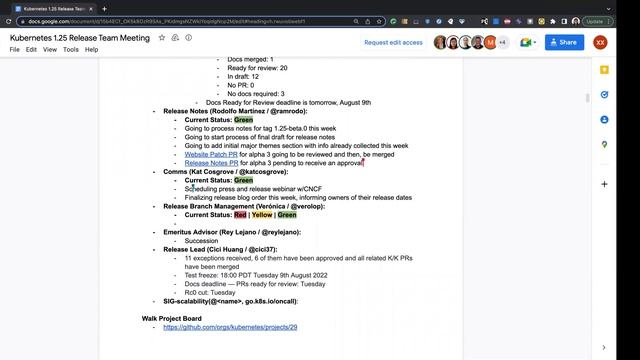
Task: Click the first collaborator avatar photo
Action: pos(440,42)
